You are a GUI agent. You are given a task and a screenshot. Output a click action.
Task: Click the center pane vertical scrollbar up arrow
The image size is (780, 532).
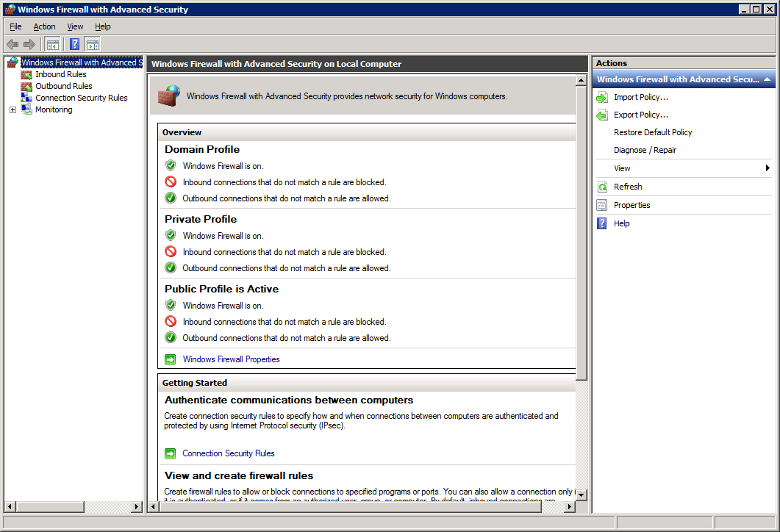581,80
